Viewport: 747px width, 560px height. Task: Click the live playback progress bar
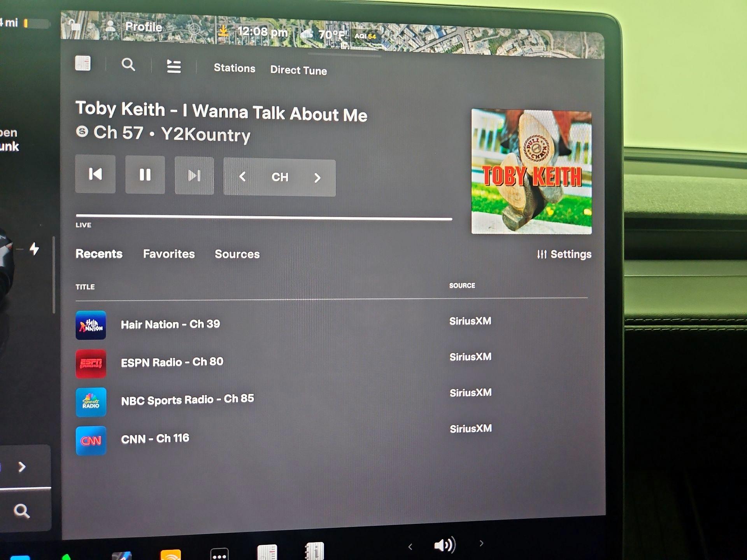[x=264, y=217]
